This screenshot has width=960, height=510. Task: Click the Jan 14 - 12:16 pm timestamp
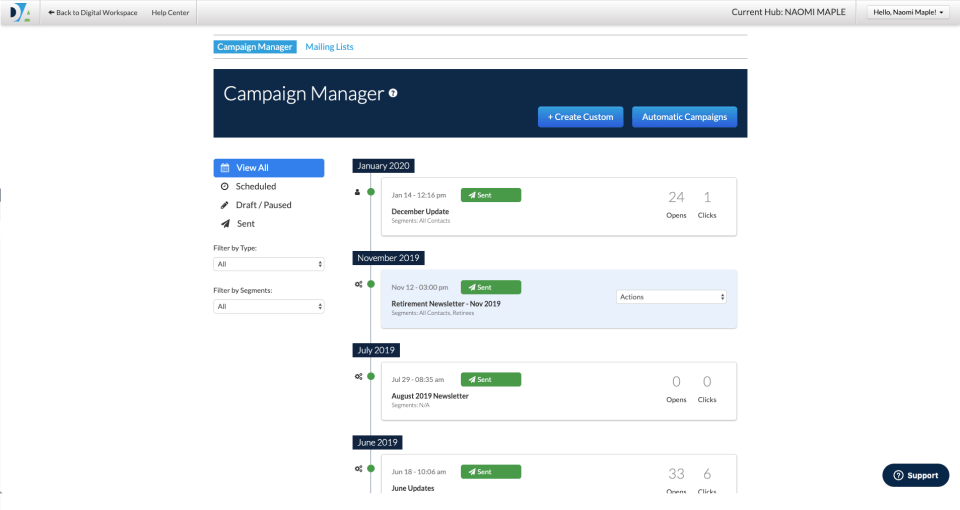pyautogui.click(x=419, y=195)
